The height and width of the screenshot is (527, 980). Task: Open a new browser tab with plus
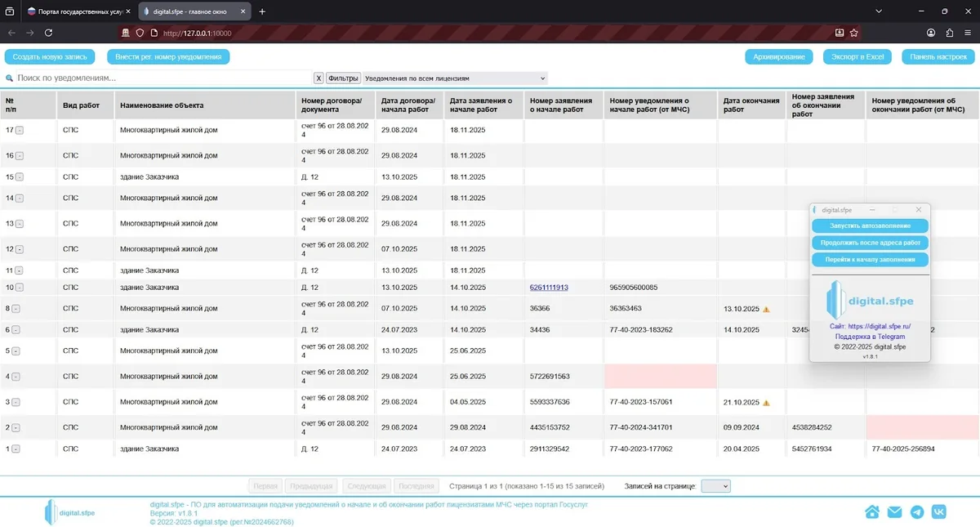tap(262, 11)
